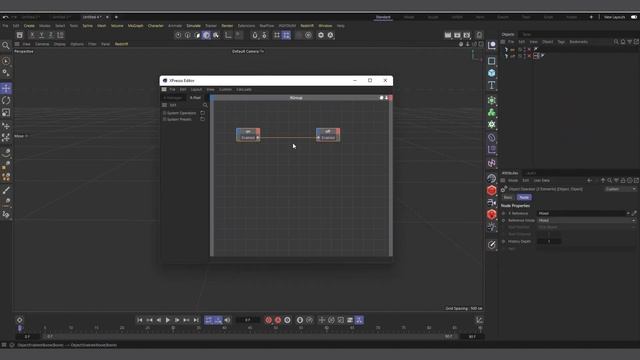Screen dimensions: 640x360
Task: Open the Cloner MoGraph generator icon
Action: [491, 112]
